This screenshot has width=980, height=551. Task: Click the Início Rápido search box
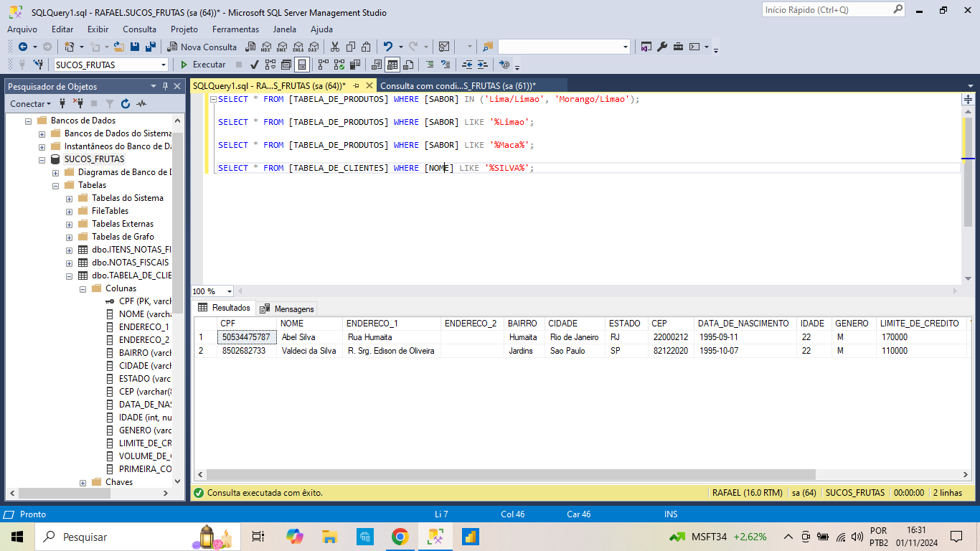click(833, 10)
